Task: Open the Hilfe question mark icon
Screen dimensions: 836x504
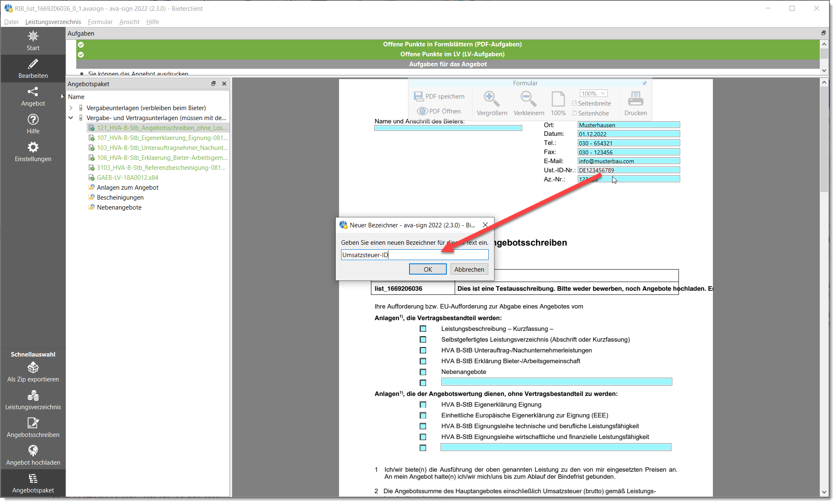Action: click(33, 119)
